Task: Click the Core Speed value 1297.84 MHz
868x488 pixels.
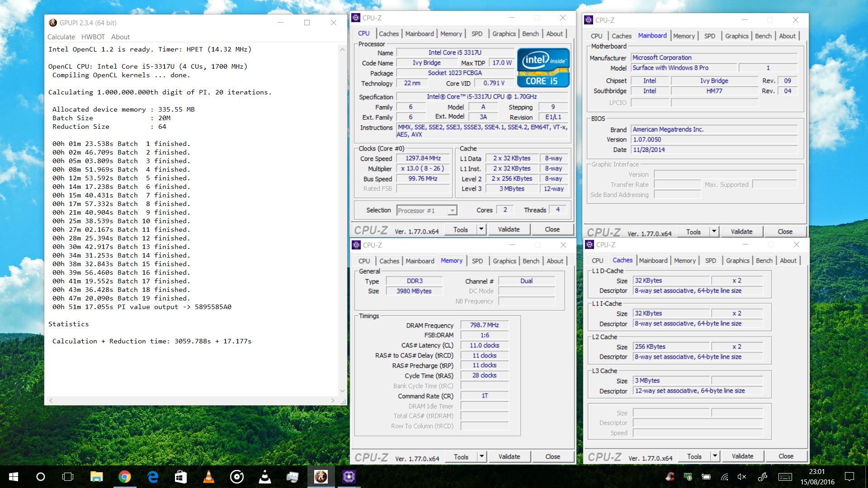Action: pos(423,158)
